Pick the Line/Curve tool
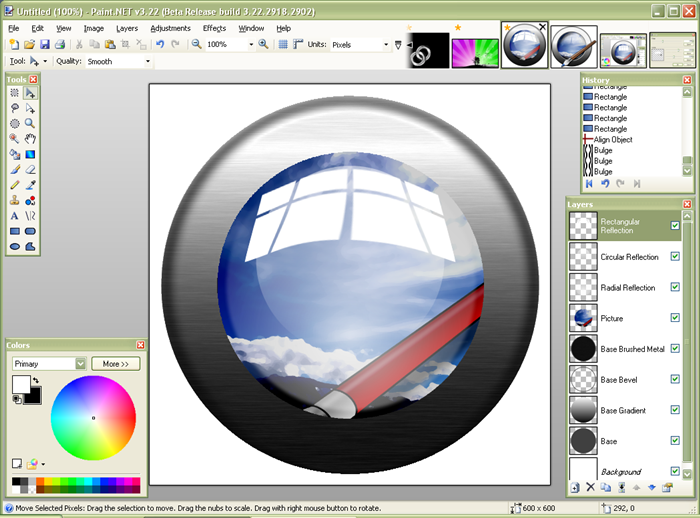This screenshot has height=518, width=700. pyautogui.click(x=30, y=216)
